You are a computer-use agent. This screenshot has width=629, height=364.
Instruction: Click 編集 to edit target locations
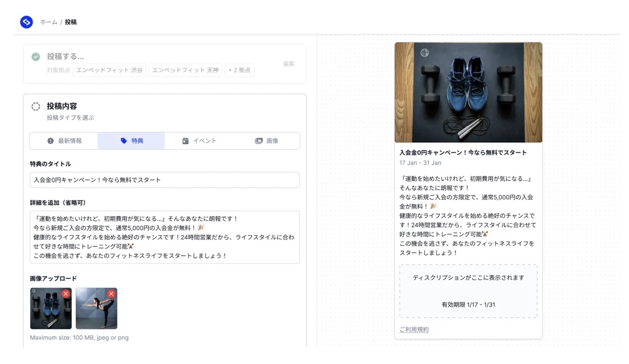pos(288,64)
